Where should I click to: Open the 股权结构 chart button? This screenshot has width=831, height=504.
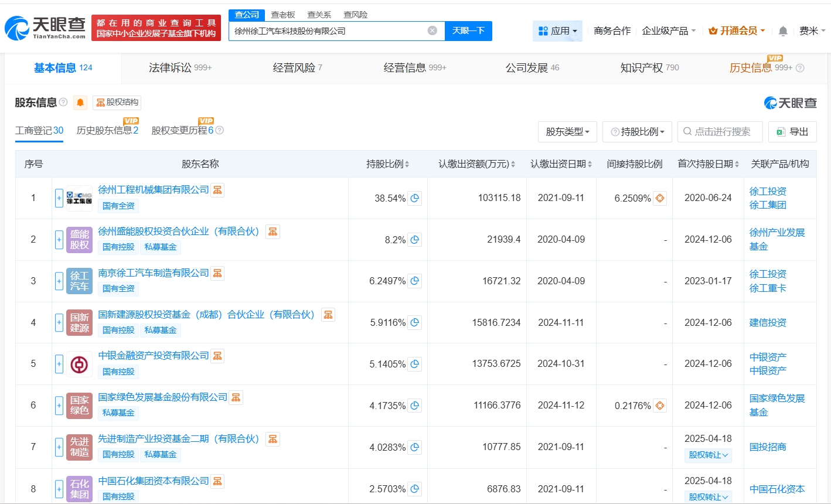click(x=117, y=103)
